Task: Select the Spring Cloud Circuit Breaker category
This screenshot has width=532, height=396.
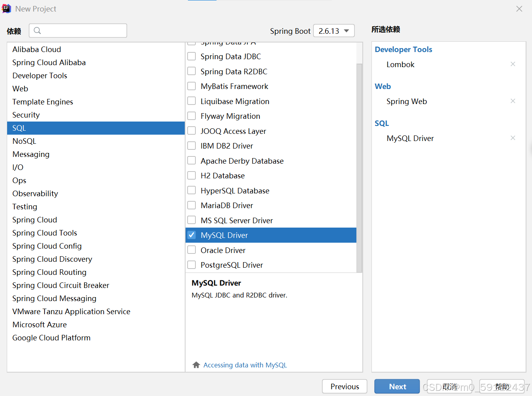Action: point(96,285)
